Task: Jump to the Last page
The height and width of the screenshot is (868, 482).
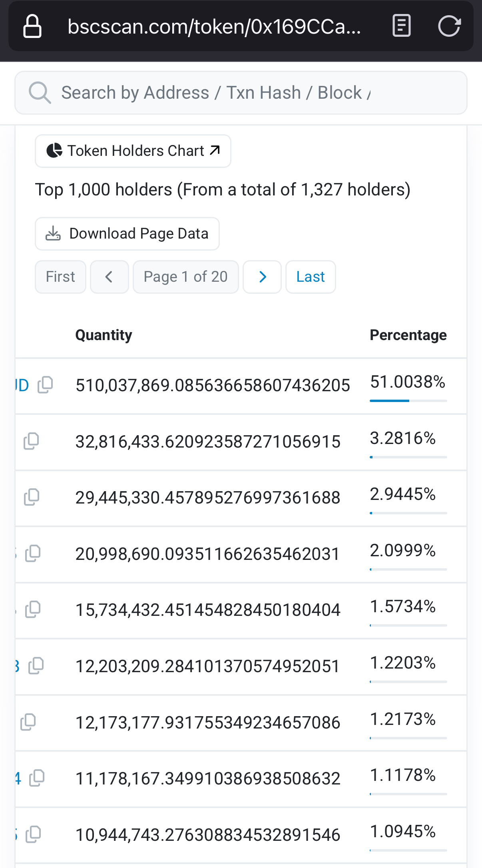Action: coord(311,277)
